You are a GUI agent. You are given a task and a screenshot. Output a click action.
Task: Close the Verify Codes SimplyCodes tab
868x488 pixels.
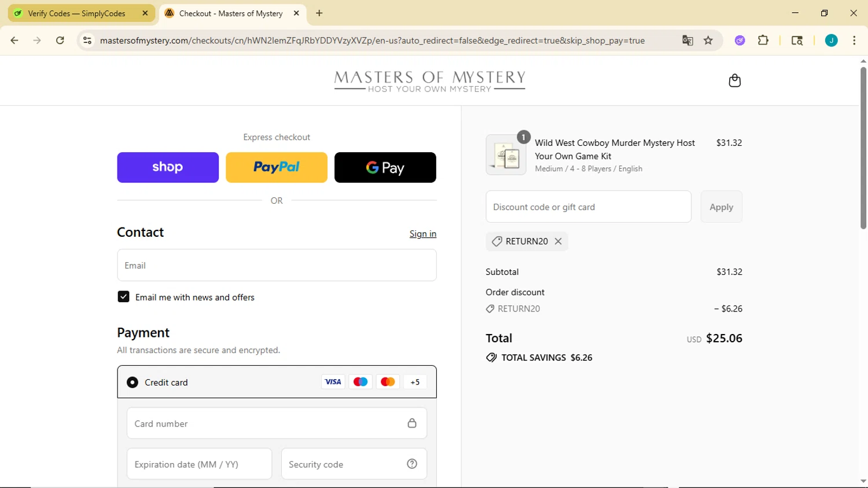tap(145, 13)
